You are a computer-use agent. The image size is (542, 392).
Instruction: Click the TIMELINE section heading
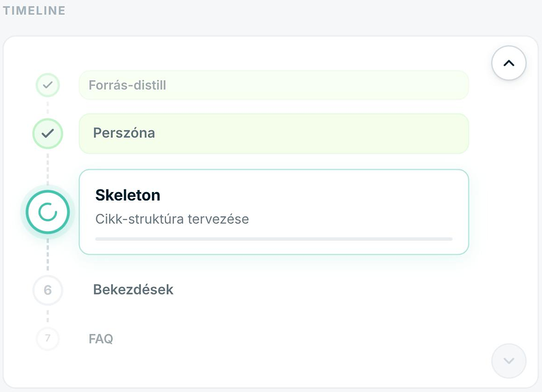point(34,10)
